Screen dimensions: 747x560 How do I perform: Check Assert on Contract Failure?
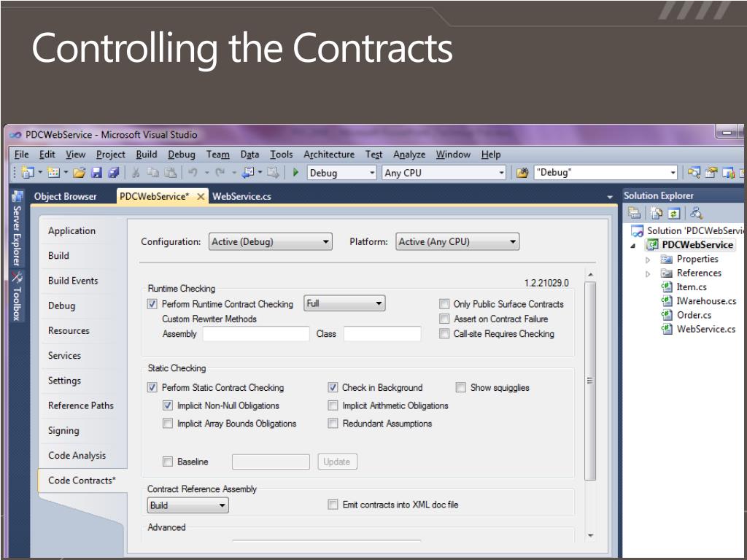coord(444,319)
